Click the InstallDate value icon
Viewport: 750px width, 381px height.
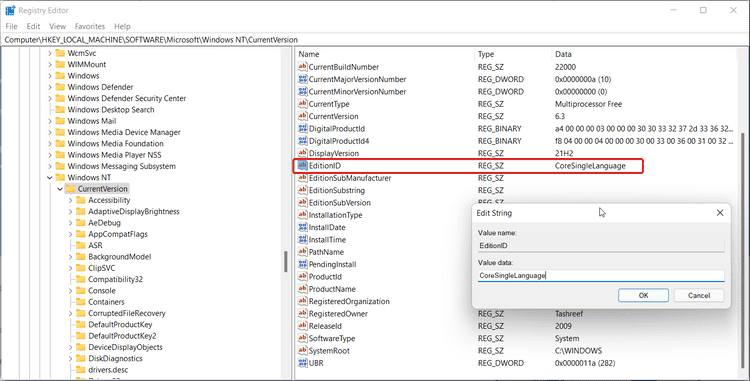tap(302, 228)
